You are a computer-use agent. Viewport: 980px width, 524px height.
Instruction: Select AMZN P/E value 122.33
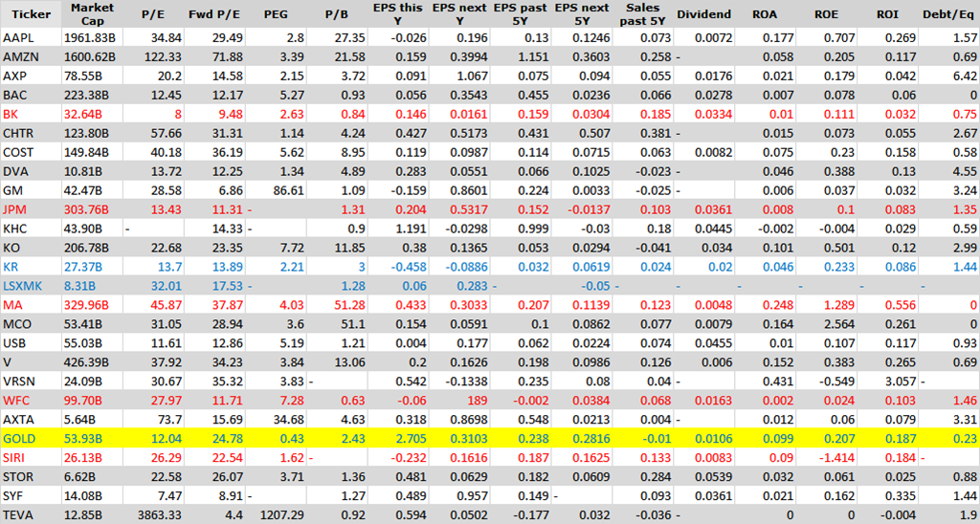[x=163, y=57]
